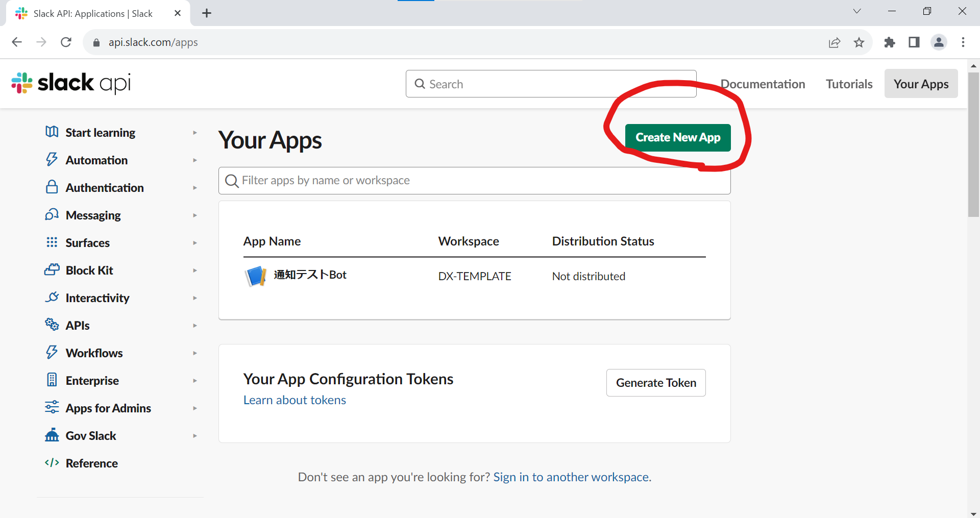Reload the page with refresh icon
The width and height of the screenshot is (980, 518).
tap(66, 42)
